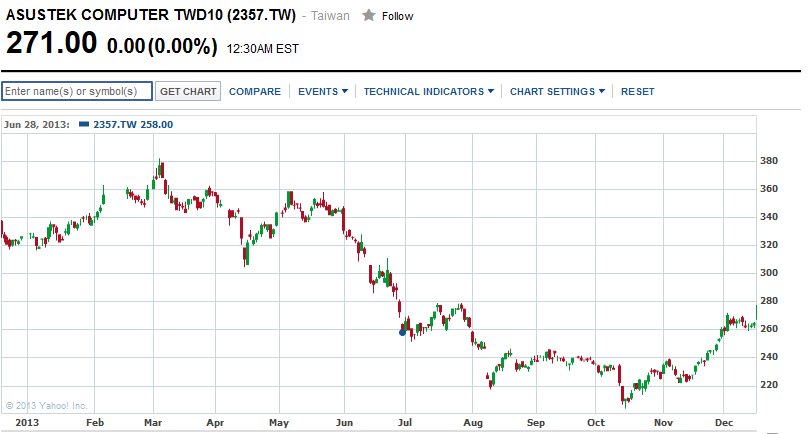Click the blue 2357.TW legend color swatch

(x=84, y=124)
